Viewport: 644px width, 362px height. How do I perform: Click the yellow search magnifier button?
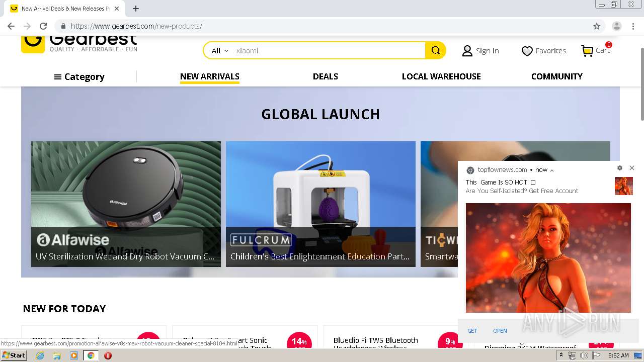coord(435,50)
